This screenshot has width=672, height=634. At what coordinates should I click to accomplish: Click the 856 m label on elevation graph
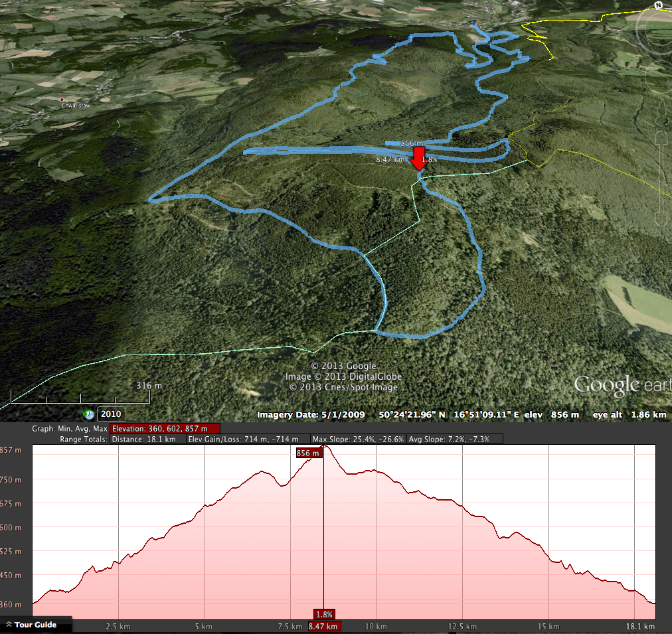[309, 453]
